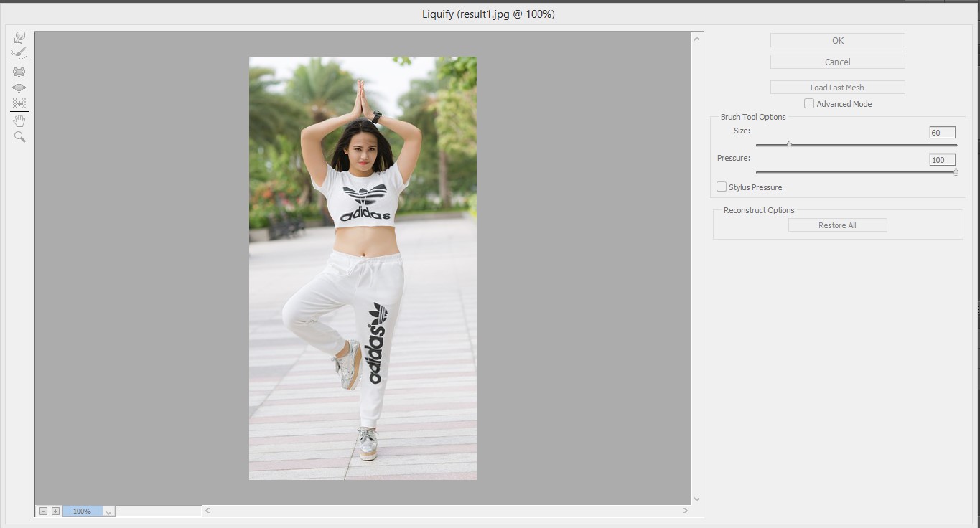980x528 pixels.
Task: Click the 'Brush Tool Options' group label
Action: coord(753,117)
